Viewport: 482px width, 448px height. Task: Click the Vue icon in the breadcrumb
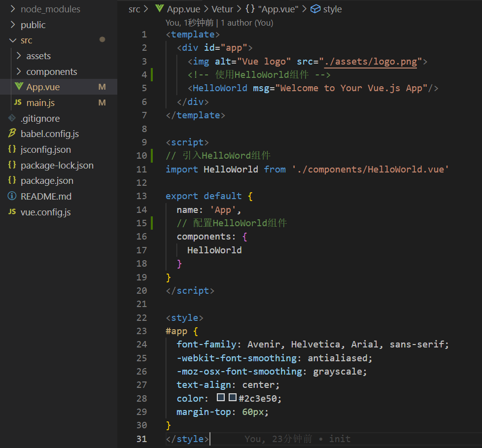pos(160,8)
